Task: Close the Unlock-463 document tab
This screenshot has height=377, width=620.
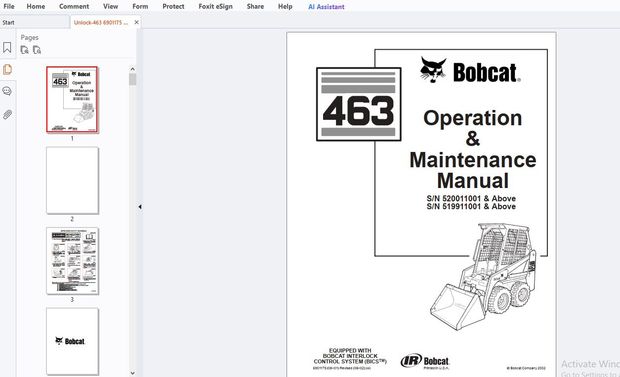Action: click(136, 23)
